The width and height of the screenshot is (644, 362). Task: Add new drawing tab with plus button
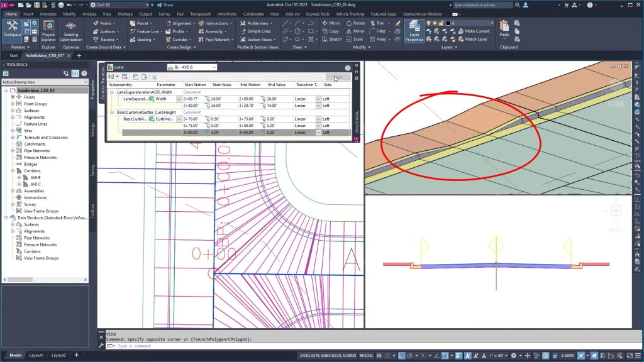(79, 55)
